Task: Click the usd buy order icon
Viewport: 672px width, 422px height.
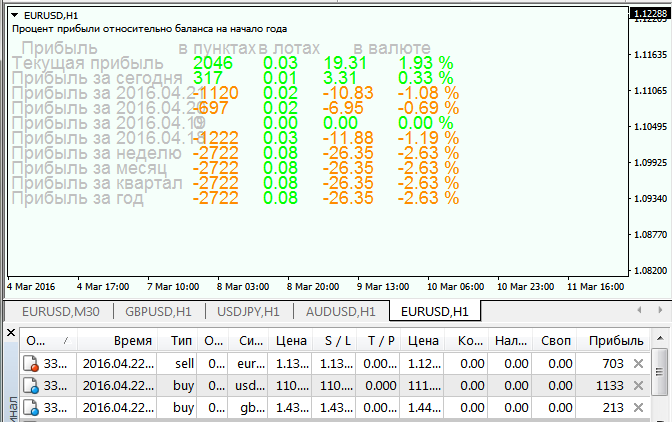Action: coord(31,386)
